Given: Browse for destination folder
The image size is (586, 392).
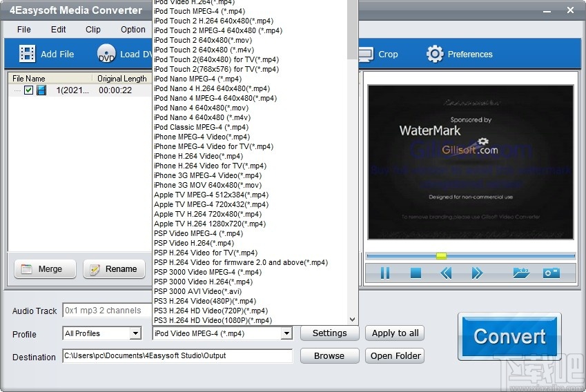Looking at the screenshot, I should (330, 355).
